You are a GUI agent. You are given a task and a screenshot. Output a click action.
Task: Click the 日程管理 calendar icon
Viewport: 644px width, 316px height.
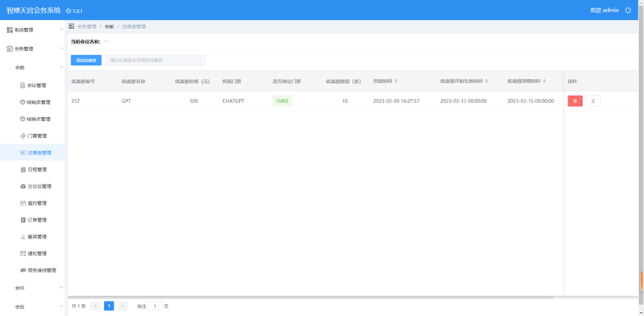click(x=23, y=169)
